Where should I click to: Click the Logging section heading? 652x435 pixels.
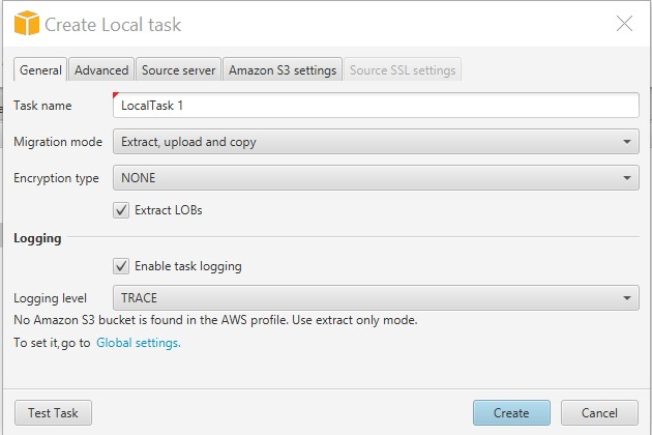pyautogui.click(x=37, y=238)
